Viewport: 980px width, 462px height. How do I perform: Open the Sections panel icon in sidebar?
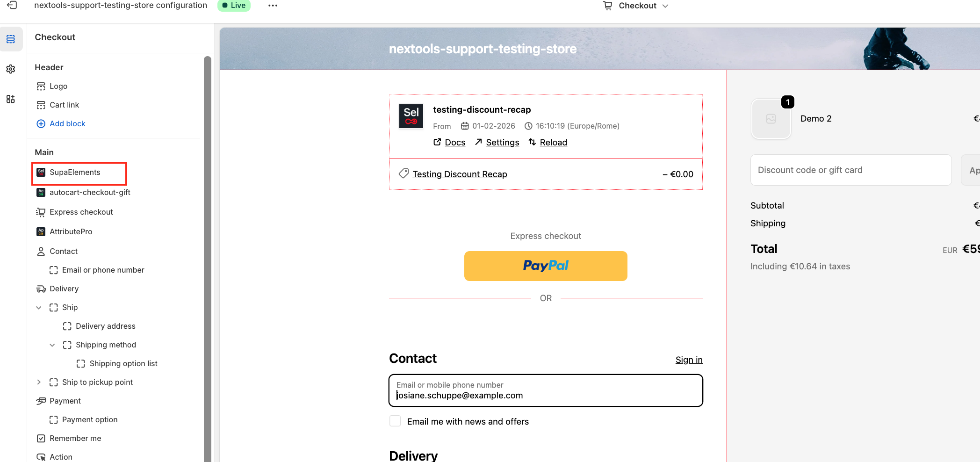(x=11, y=39)
